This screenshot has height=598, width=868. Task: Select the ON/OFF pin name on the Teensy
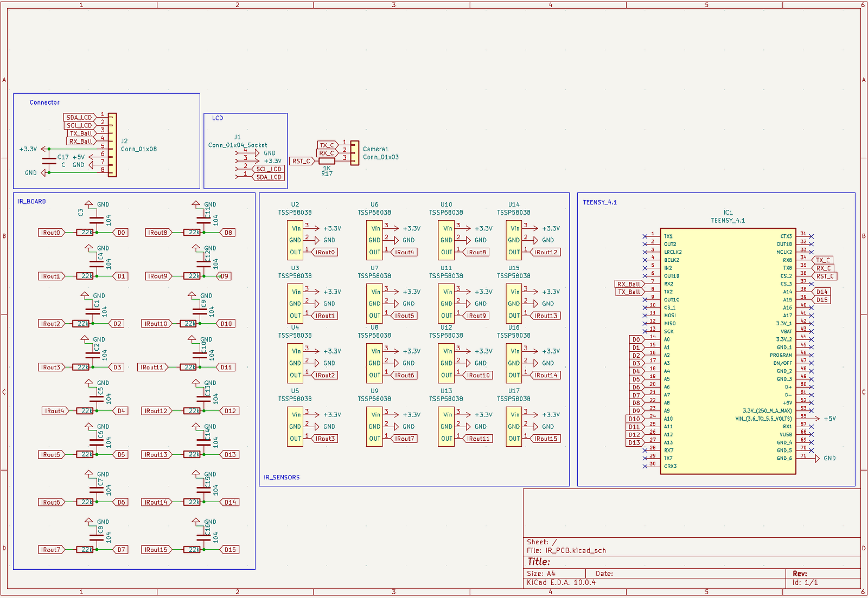(782, 363)
